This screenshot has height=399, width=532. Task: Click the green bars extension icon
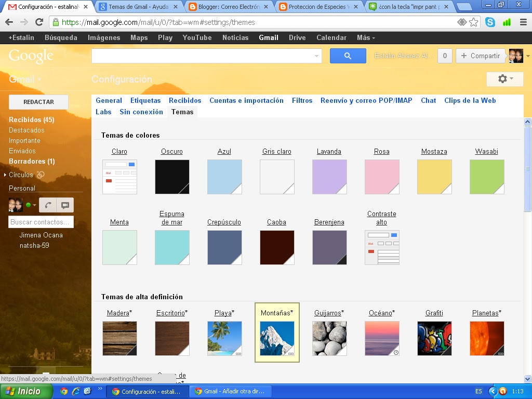507,22
